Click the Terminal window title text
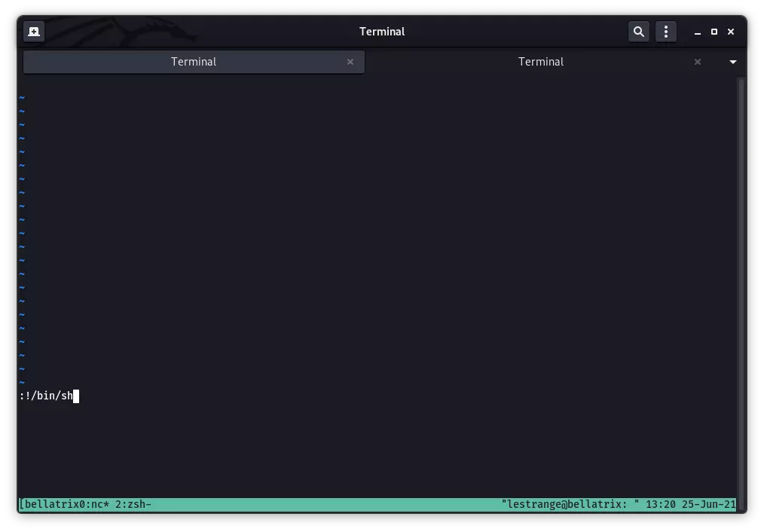Image resolution: width=764 pixels, height=532 pixels. pos(382,32)
